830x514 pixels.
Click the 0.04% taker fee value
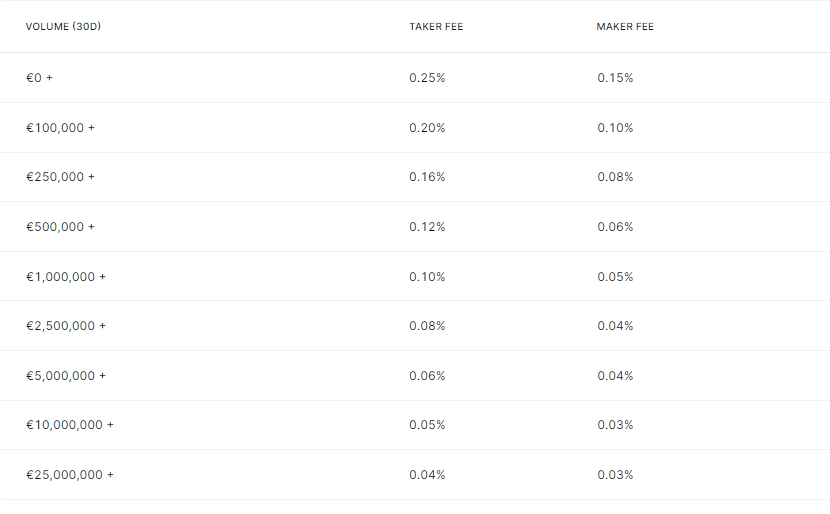coord(427,475)
